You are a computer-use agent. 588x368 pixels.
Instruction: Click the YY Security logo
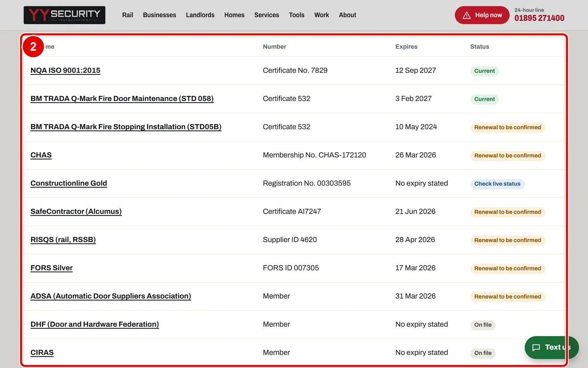coord(64,15)
